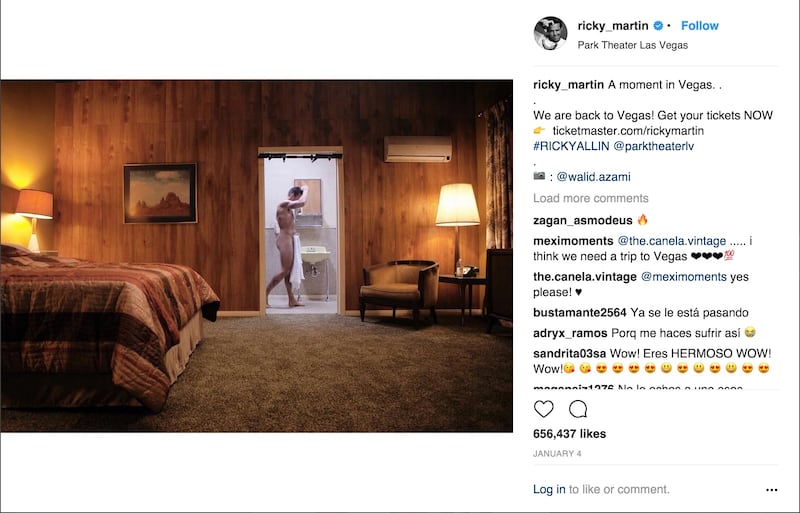Screen dimensions: 800x513
Task: Open zagan_asmodeus commenter profile
Action: click(x=583, y=221)
